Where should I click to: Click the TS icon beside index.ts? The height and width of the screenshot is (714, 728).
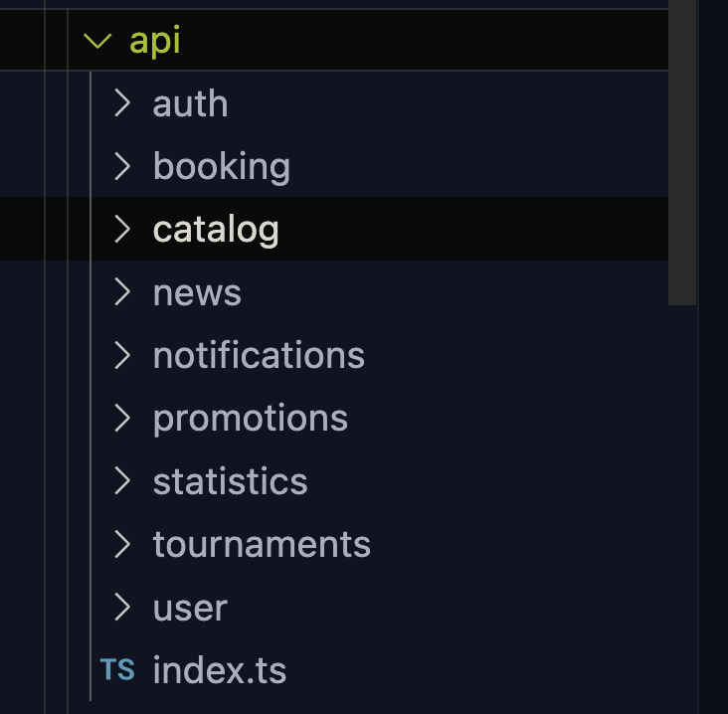coord(117,669)
